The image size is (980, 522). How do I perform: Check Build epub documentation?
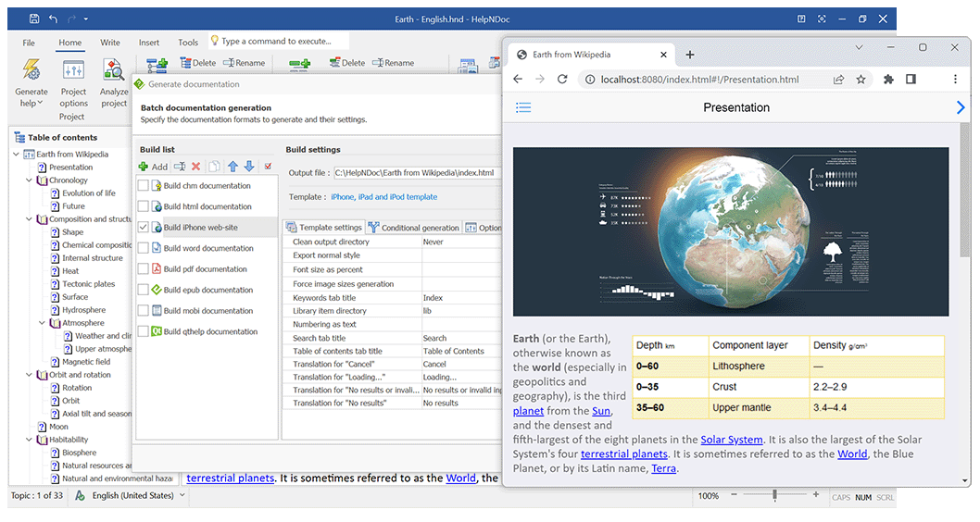[144, 290]
